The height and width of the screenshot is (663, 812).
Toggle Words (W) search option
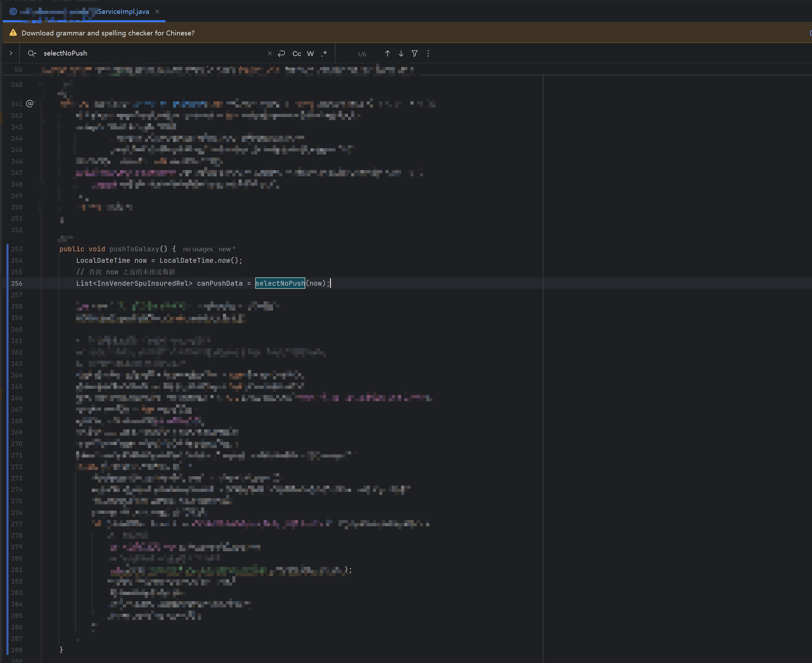[310, 54]
